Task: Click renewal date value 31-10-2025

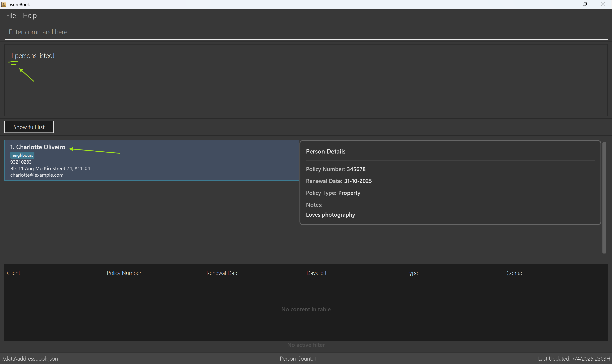Action: pyautogui.click(x=358, y=181)
